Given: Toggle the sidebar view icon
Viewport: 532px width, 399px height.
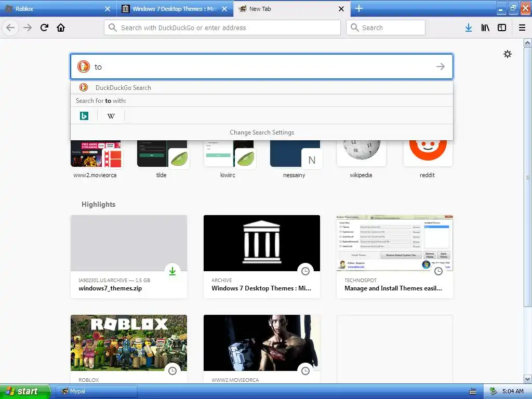Looking at the screenshot, I should (x=502, y=28).
